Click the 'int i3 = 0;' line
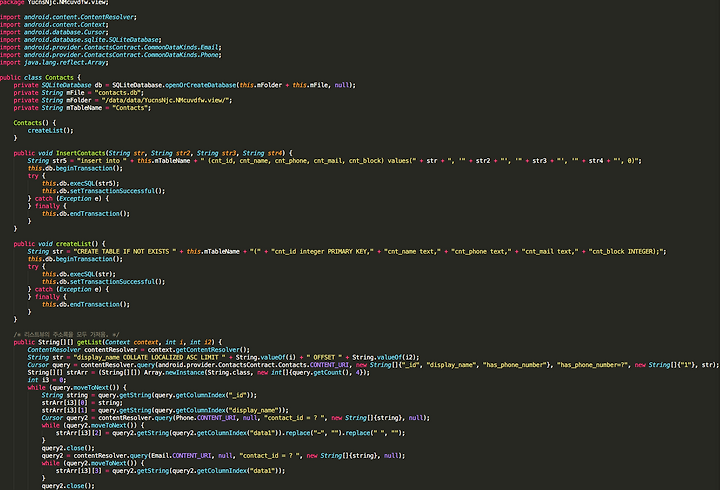The image size is (720, 490). point(47,380)
